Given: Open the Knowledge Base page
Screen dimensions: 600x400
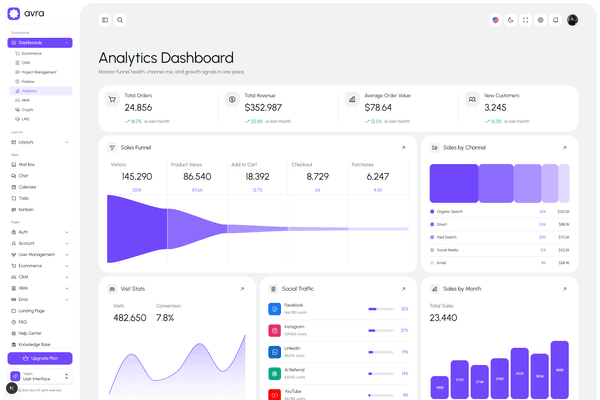Looking at the screenshot, I should tap(40, 344).
